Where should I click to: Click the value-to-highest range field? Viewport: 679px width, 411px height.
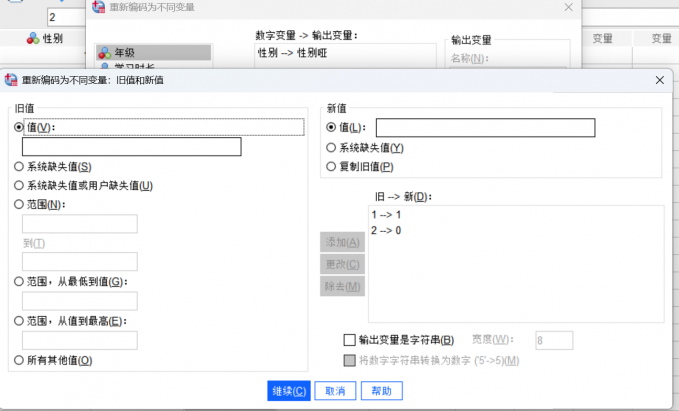pyautogui.click(x=80, y=340)
